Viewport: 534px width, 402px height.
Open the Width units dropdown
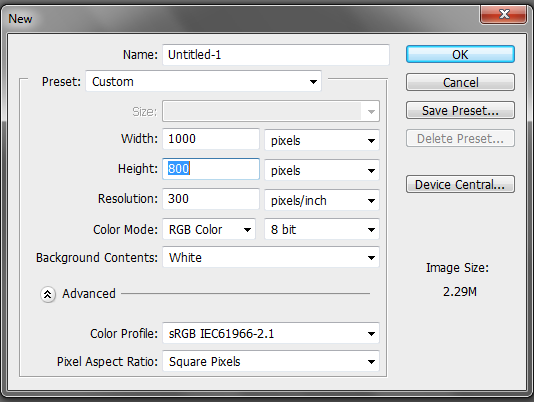[322, 140]
